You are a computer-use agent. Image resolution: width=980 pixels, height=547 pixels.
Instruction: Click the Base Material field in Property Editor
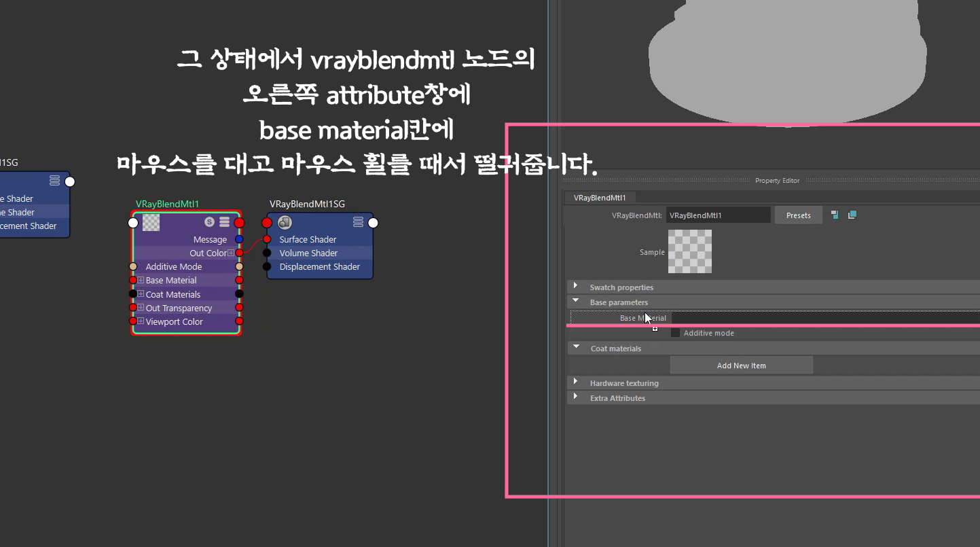tap(825, 318)
